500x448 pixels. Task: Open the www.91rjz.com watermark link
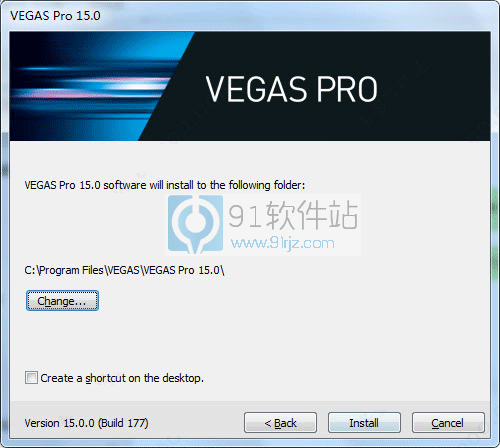(x=283, y=243)
